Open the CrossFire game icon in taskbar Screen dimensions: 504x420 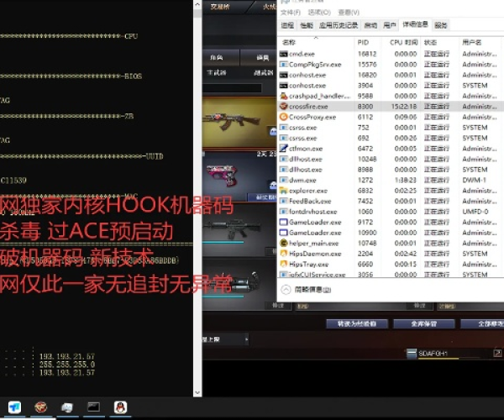click(x=41, y=407)
